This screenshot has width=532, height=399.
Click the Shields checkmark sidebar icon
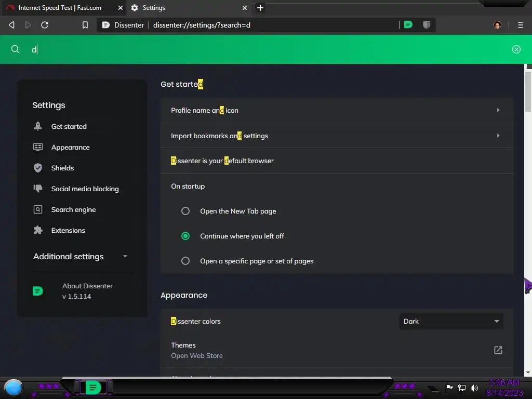(37, 168)
